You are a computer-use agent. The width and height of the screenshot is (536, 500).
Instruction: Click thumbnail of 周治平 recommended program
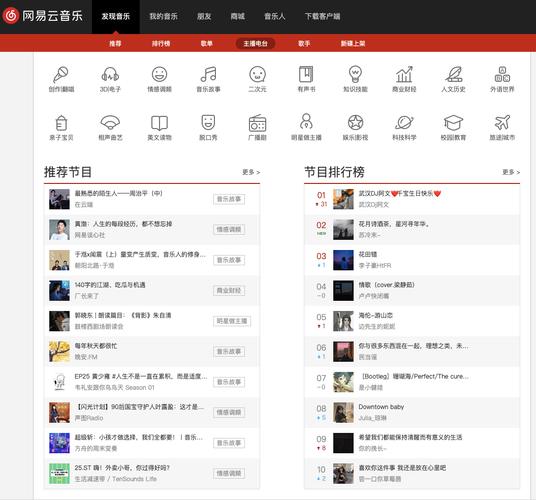pos(59,199)
